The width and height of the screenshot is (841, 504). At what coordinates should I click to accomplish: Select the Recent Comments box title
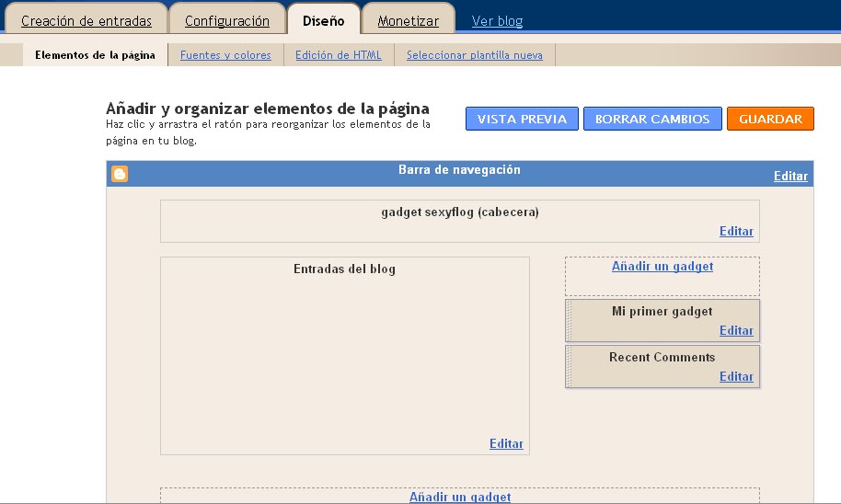(x=662, y=357)
